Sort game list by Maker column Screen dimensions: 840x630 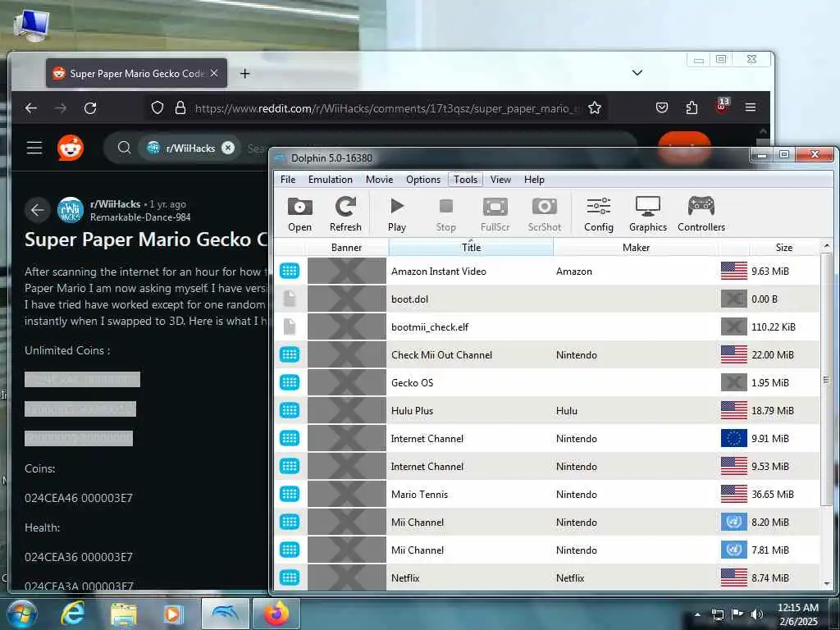[x=636, y=248]
